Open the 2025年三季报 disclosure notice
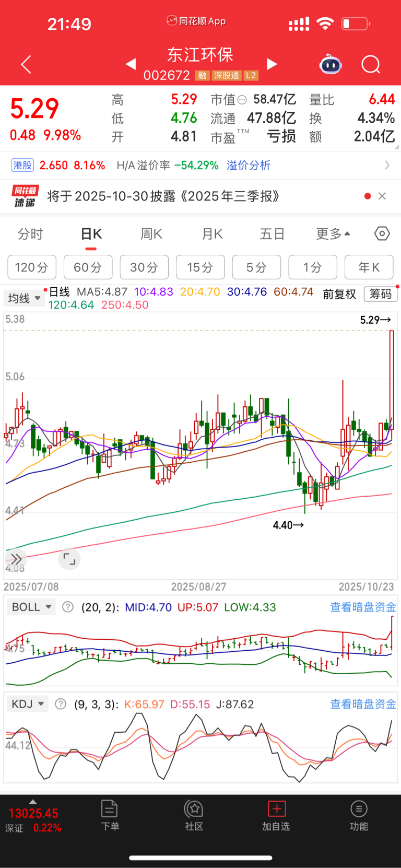Screen dimensions: 401x868 click(164, 196)
